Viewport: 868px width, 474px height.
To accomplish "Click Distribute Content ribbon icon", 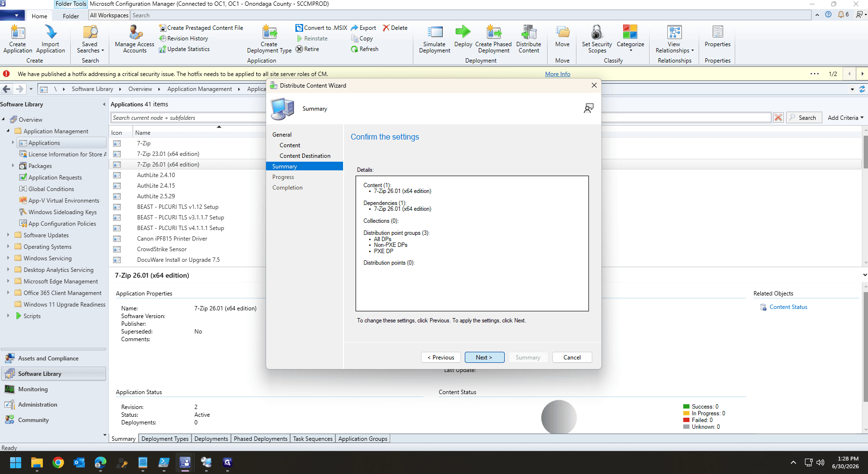I will tap(529, 39).
